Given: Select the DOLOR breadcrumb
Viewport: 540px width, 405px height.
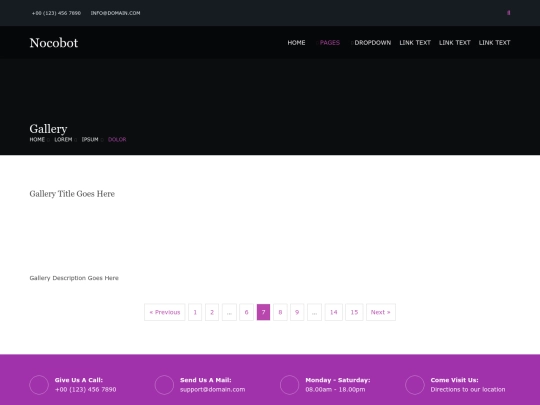Looking at the screenshot, I should tap(117, 139).
